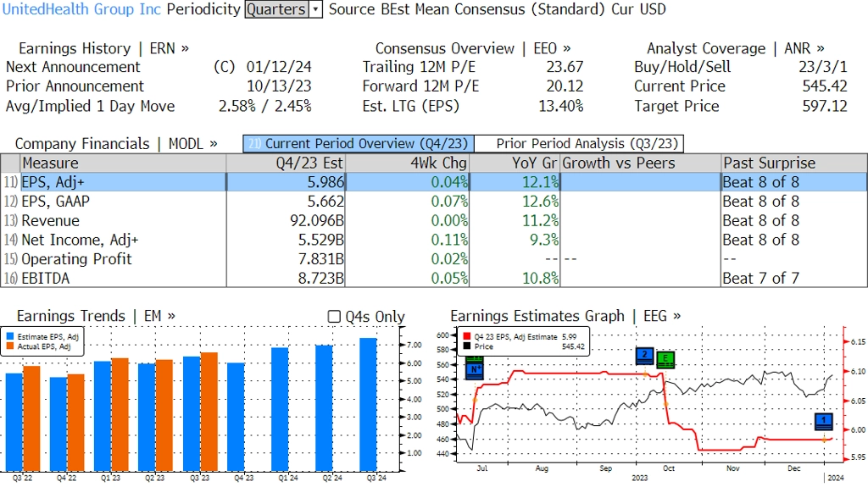Click the blue N+ news marker icon
The image size is (868, 487).
pyautogui.click(x=475, y=370)
